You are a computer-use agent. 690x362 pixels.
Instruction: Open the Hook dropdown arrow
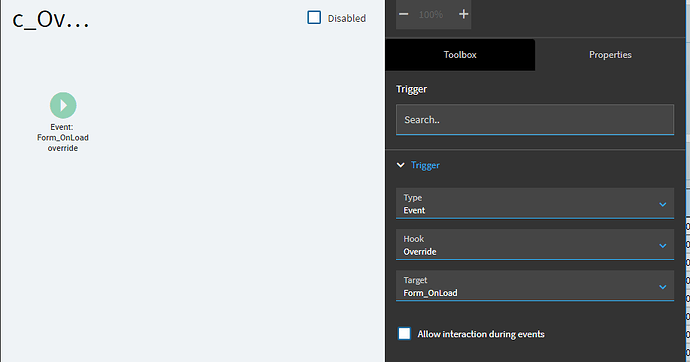point(662,246)
